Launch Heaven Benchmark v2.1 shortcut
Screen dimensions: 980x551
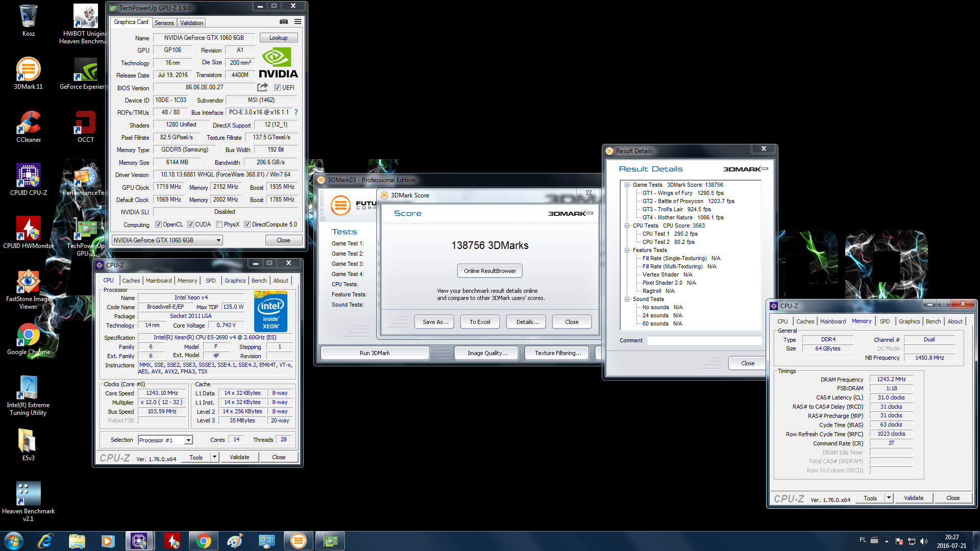[29, 501]
